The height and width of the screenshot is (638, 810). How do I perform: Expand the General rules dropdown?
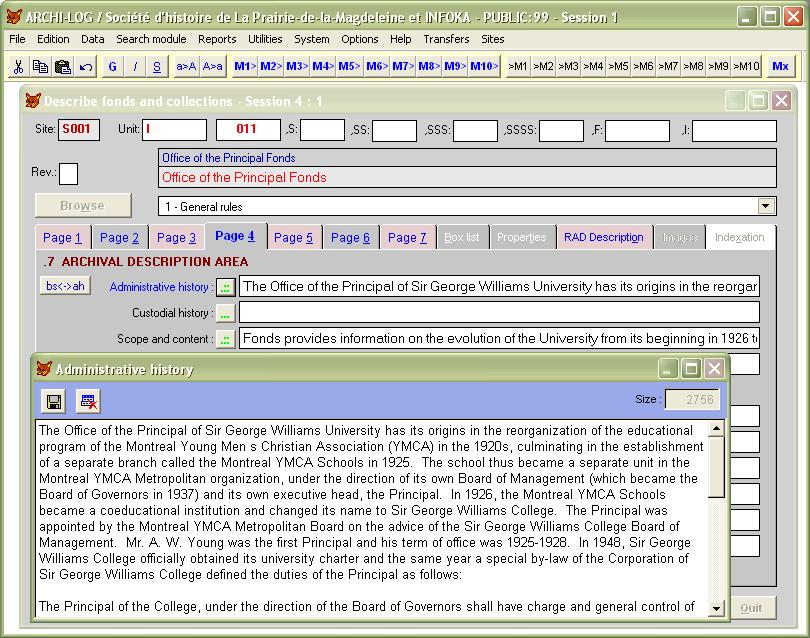pyautogui.click(x=766, y=207)
